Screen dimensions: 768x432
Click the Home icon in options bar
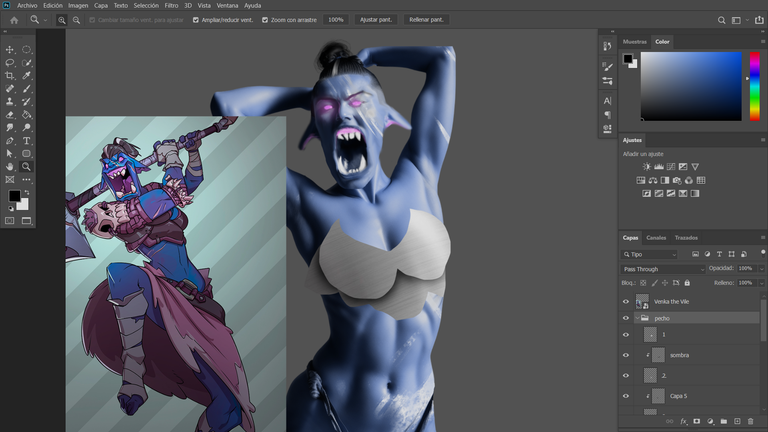pos(14,20)
